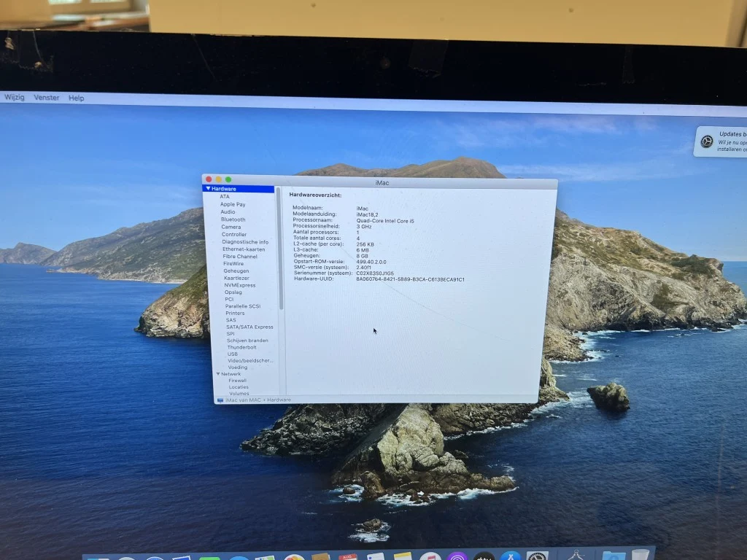Open the Venster menu
747x560 pixels.
tap(47, 98)
